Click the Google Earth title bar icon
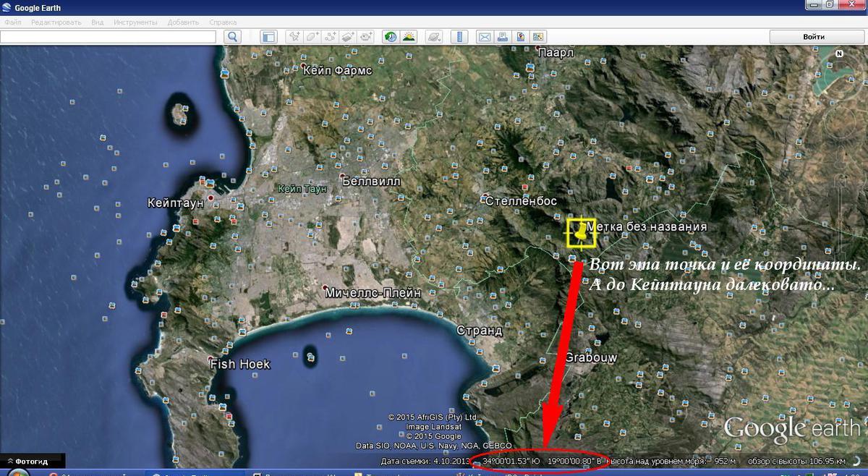This screenshot has width=868, height=476. pyautogui.click(x=7, y=7)
